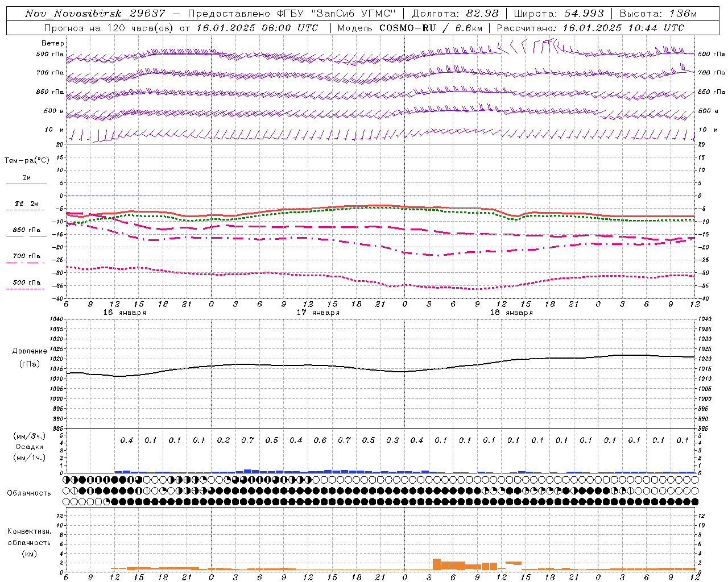The width and height of the screenshot is (728, 582).
Task: Click the Рассчитано: 16.01.2025 10:44 UTC timestamp
Action: pos(591,28)
